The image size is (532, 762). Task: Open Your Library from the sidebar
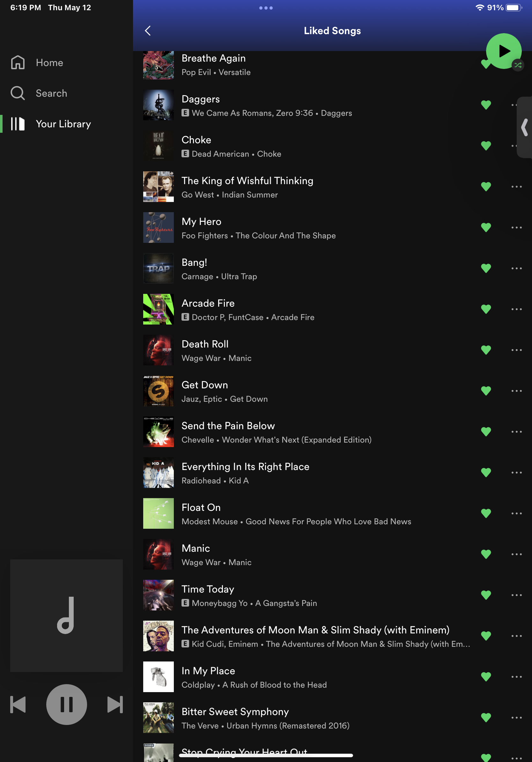tap(63, 124)
